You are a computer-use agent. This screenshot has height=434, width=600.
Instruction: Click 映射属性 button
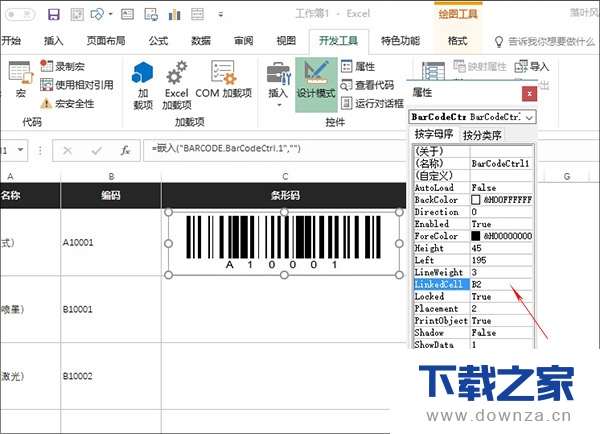[480, 67]
